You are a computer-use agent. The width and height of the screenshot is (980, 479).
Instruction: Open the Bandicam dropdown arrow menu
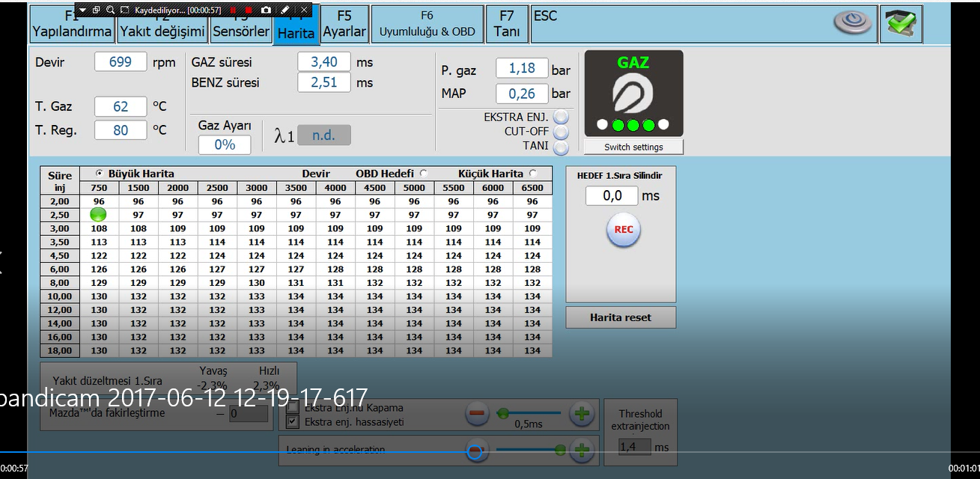(x=83, y=10)
